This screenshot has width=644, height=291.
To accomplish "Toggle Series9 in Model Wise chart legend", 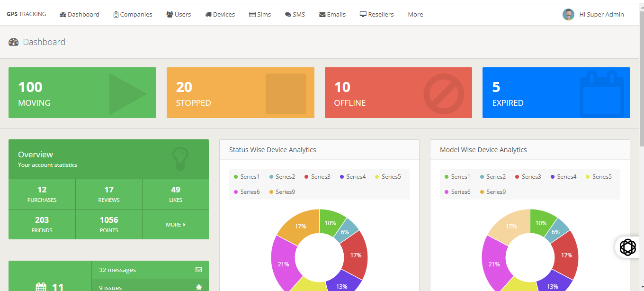I will (493, 192).
